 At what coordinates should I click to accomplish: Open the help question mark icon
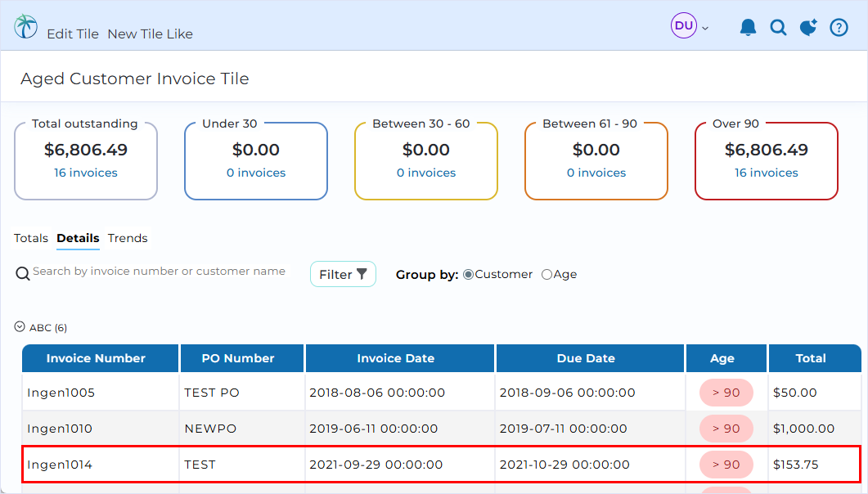tap(839, 26)
